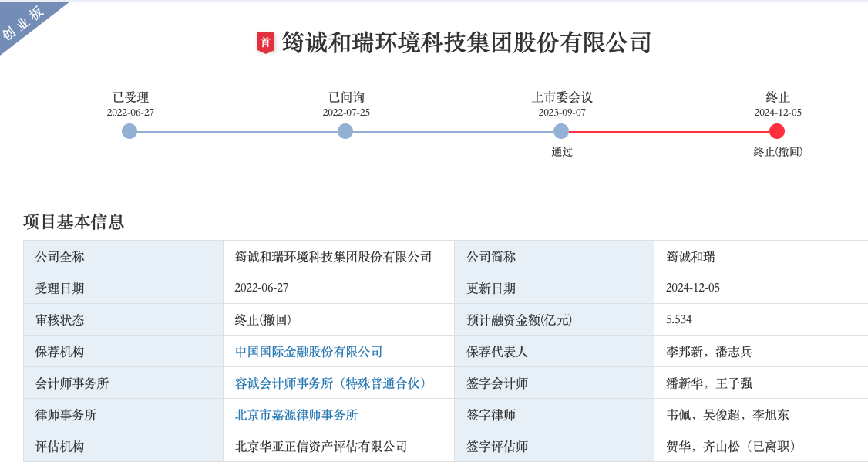
Task: Click the 潘新华，王子强 signing accountants cell
Action: tap(709, 383)
